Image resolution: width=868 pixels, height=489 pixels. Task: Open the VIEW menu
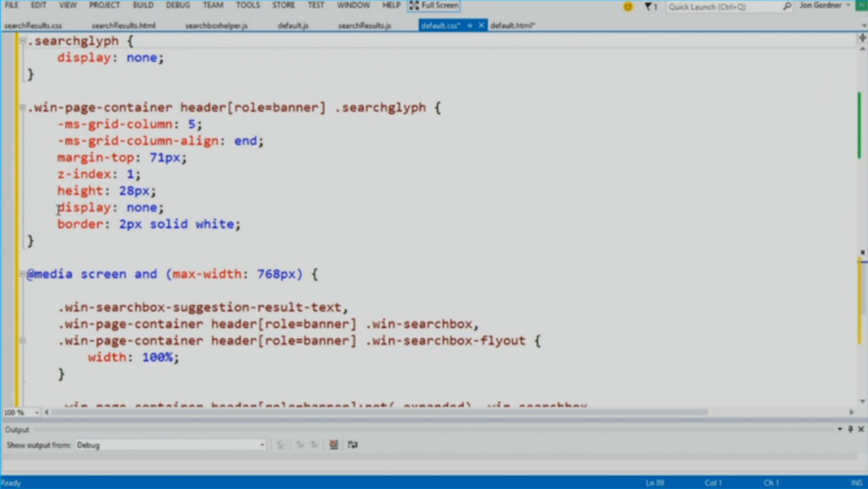coord(68,6)
